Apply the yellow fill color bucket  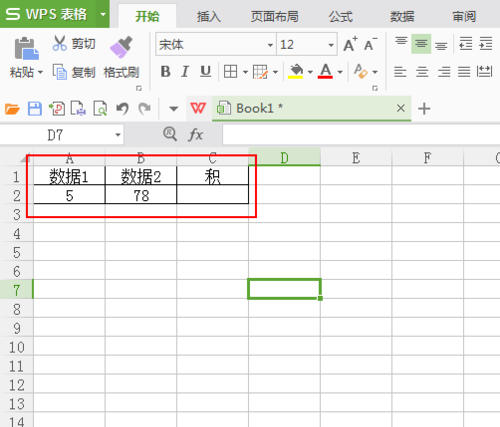point(296,72)
